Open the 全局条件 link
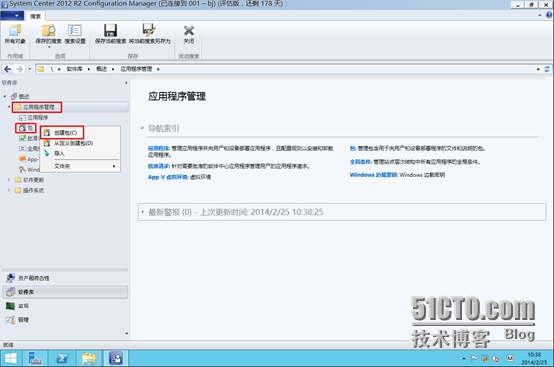The width and height of the screenshot is (554, 367). pyautogui.click(x=360, y=162)
